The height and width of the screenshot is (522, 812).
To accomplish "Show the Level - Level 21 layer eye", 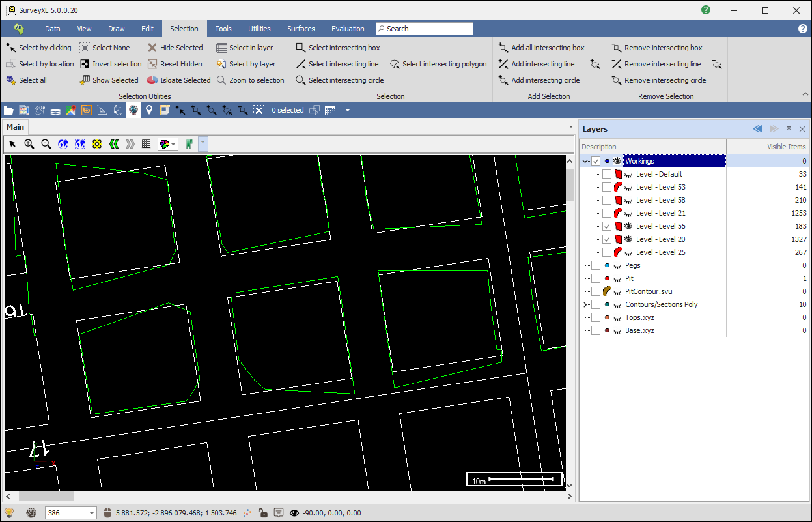I will pyautogui.click(x=628, y=213).
